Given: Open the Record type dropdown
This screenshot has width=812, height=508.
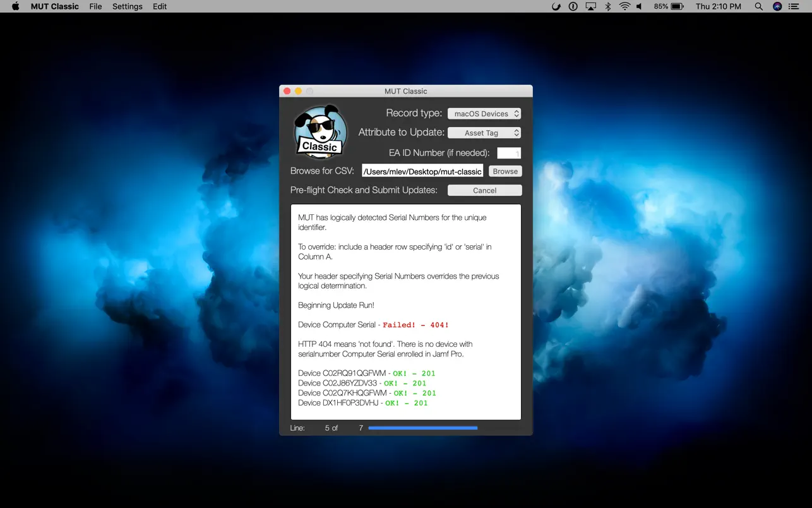Looking at the screenshot, I should tap(484, 113).
